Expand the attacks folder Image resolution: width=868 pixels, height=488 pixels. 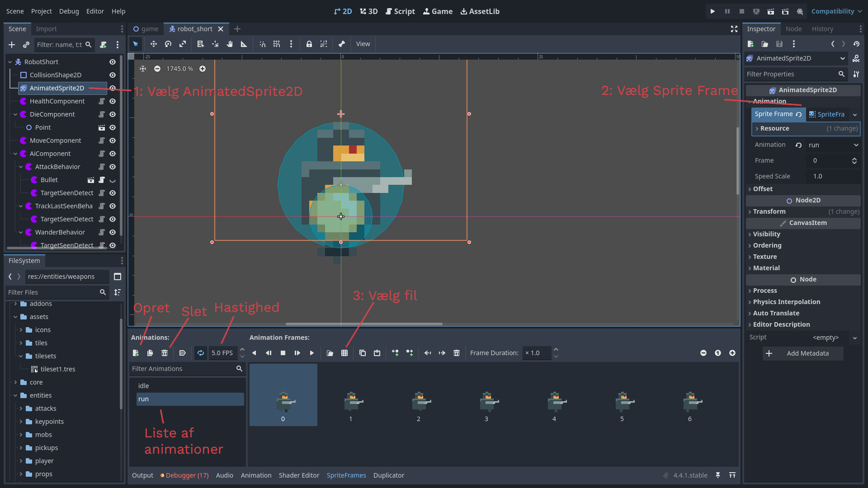[21, 408]
